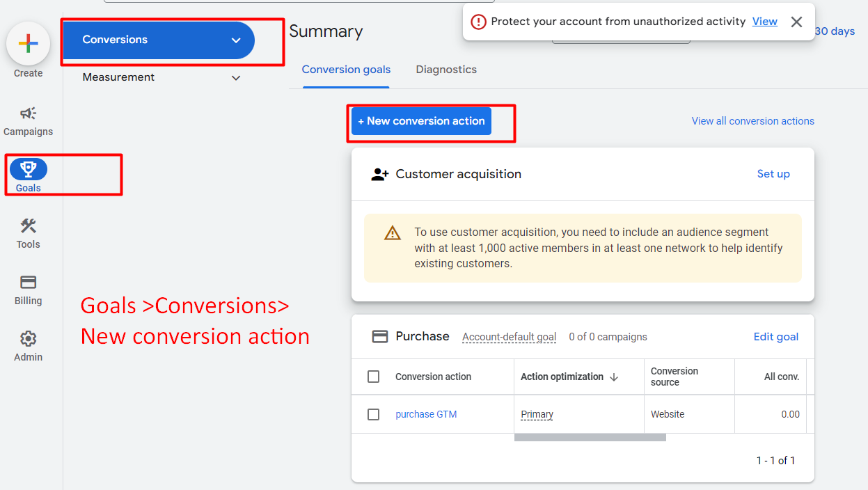This screenshot has width=868, height=490.
Task: Click the Primary optimization value
Action: point(537,414)
